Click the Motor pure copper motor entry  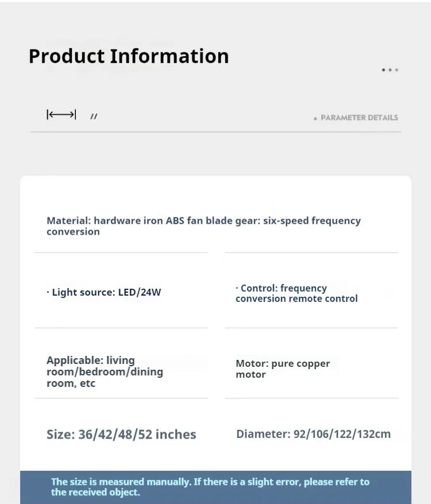coord(283,369)
